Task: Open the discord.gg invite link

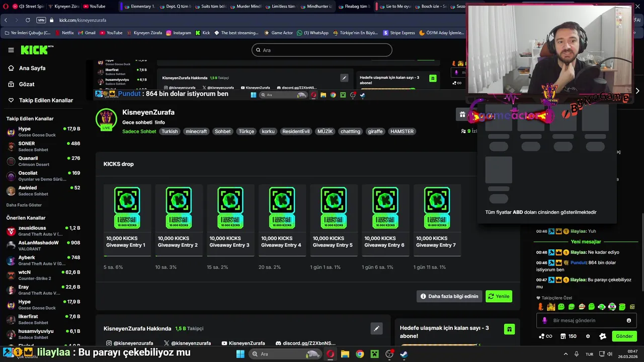Action: tap(305, 343)
